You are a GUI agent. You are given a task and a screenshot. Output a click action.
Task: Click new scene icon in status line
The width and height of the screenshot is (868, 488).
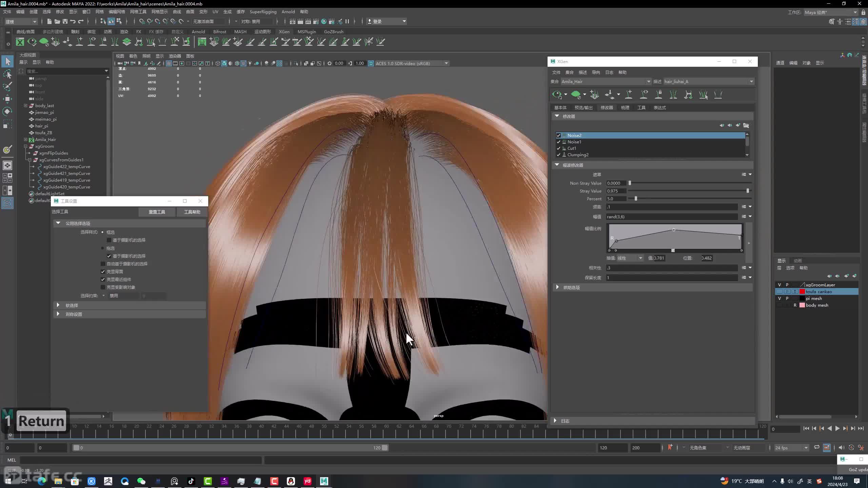point(50,21)
